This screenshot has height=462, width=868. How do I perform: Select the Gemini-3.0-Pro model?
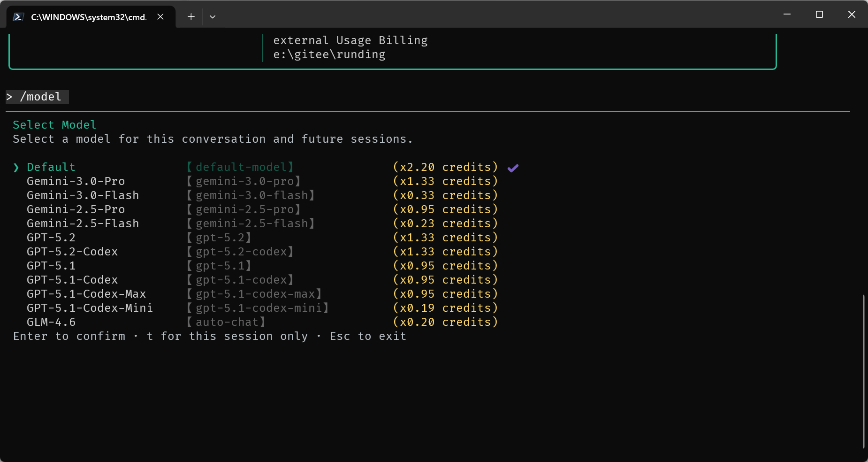coord(76,181)
